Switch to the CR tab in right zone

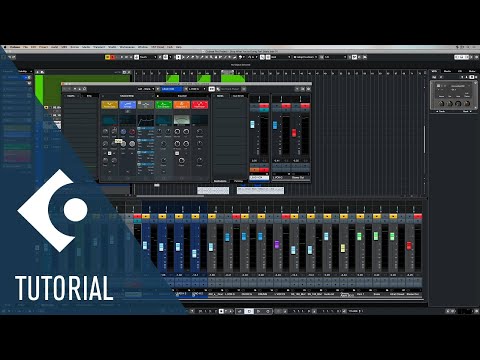[x=460, y=71]
